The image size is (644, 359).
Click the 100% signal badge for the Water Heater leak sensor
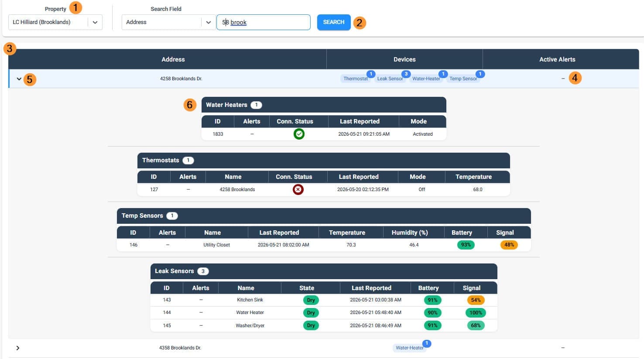476,313
